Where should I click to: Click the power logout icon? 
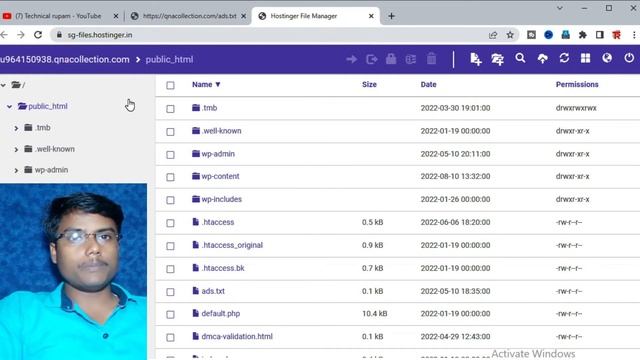tap(629, 58)
